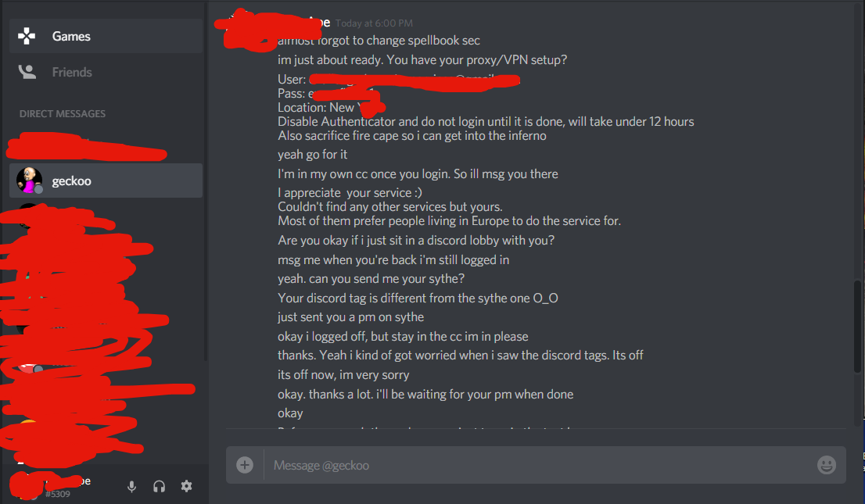The height and width of the screenshot is (504, 865).
Task: Click the DM list scrollbar
Action: tap(206, 182)
